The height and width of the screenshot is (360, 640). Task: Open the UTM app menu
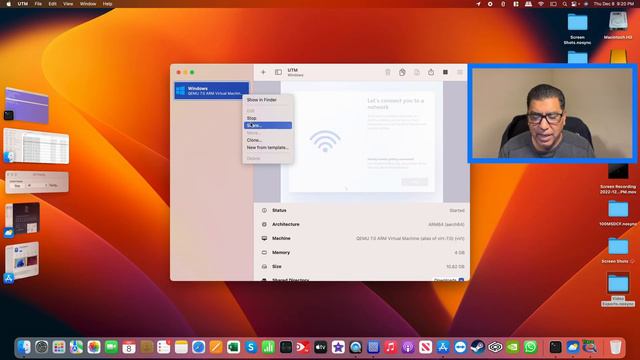[22, 4]
